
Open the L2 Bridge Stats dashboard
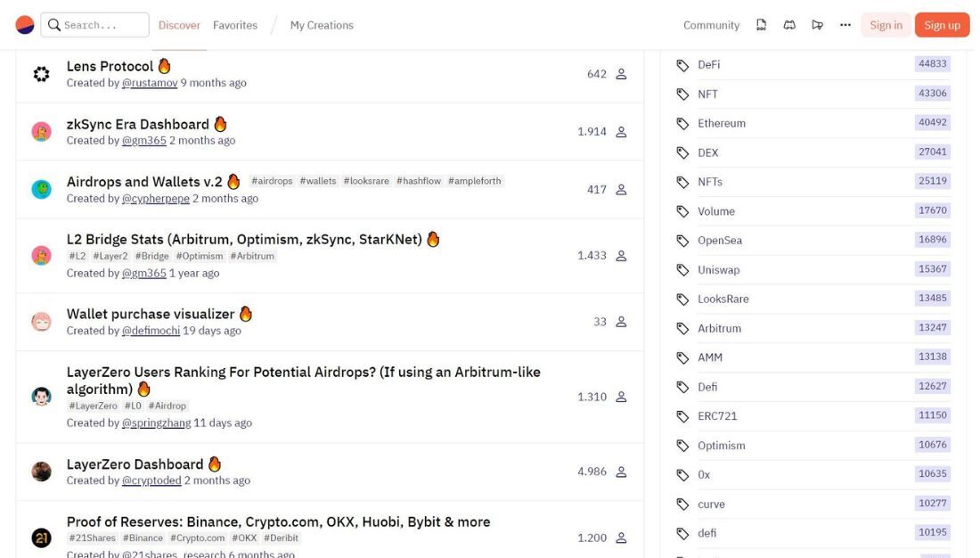(244, 240)
